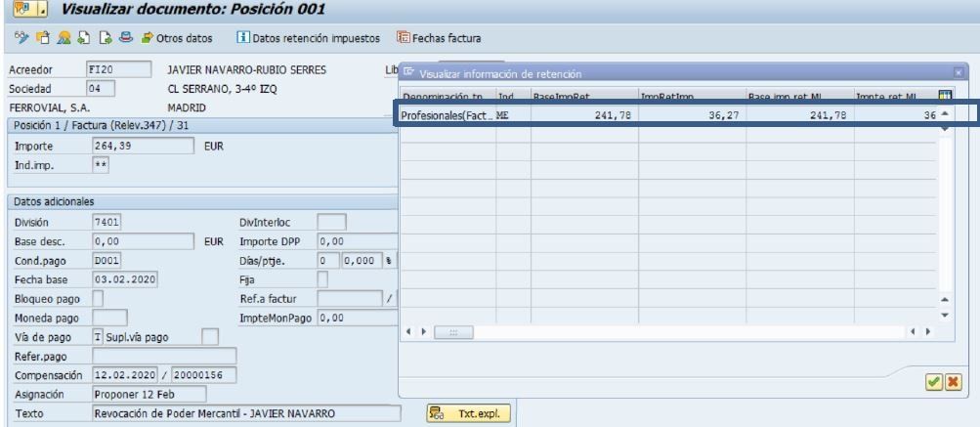Toggle display/change mode glasses-pencil icon
980x427 pixels.
(x=21, y=38)
